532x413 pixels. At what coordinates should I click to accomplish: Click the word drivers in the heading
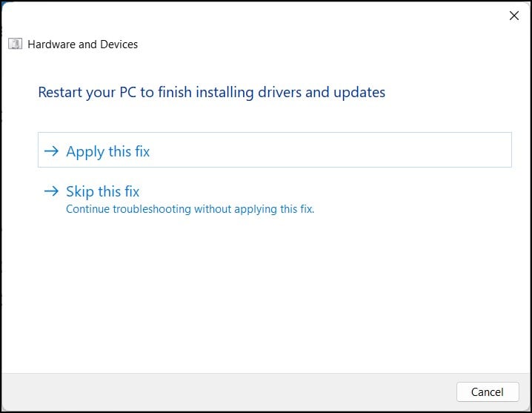point(279,92)
